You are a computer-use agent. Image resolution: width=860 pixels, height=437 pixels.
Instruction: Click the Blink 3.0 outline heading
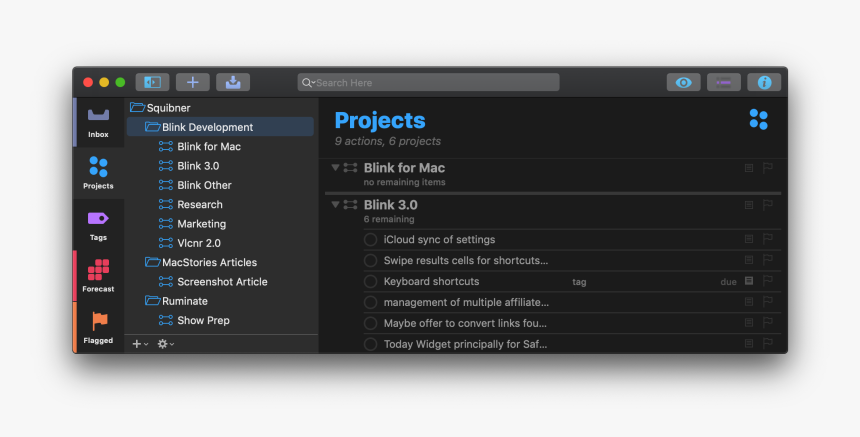point(391,205)
